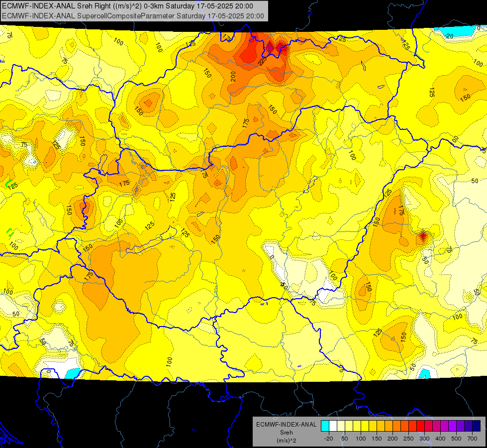This screenshot has height=448, width=487.
Task: Click the legend label 500
Action: pyautogui.click(x=456, y=439)
